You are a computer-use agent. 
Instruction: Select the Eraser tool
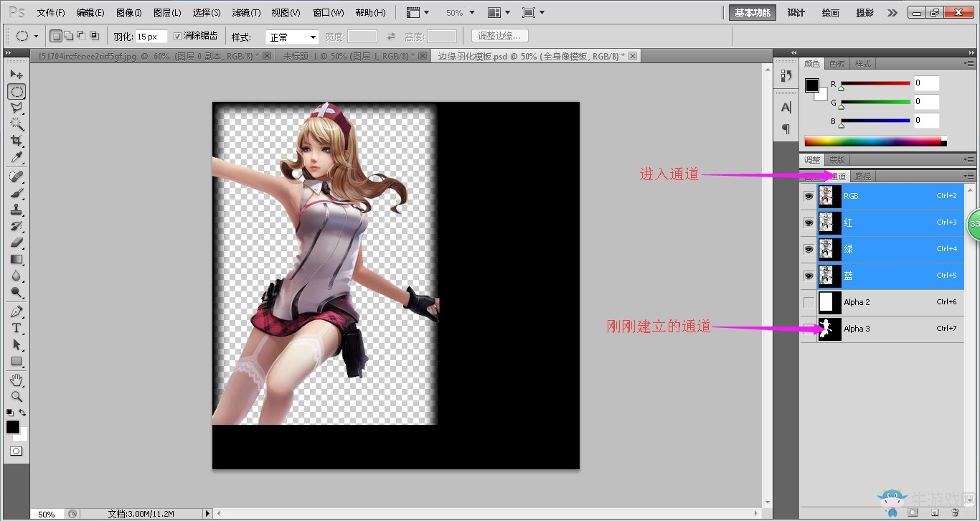pyautogui.click(x=17, y=243)
